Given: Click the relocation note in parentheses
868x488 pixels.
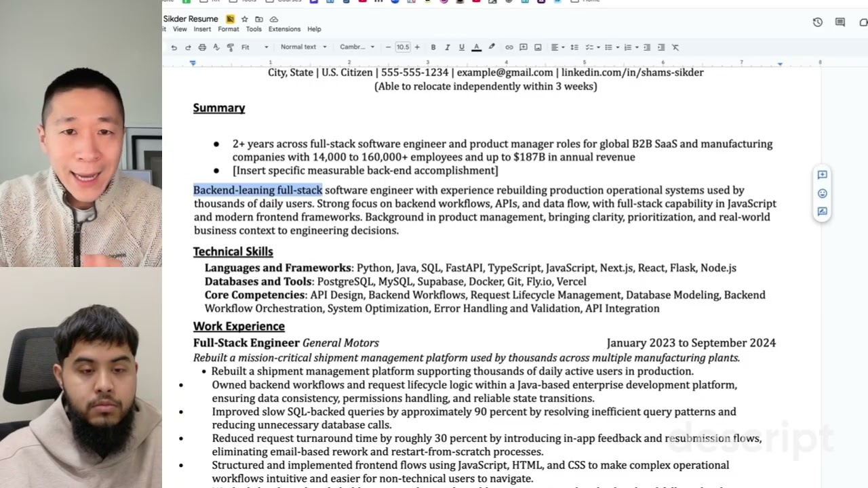Looking at the screenshot, I should click(486, 86).
